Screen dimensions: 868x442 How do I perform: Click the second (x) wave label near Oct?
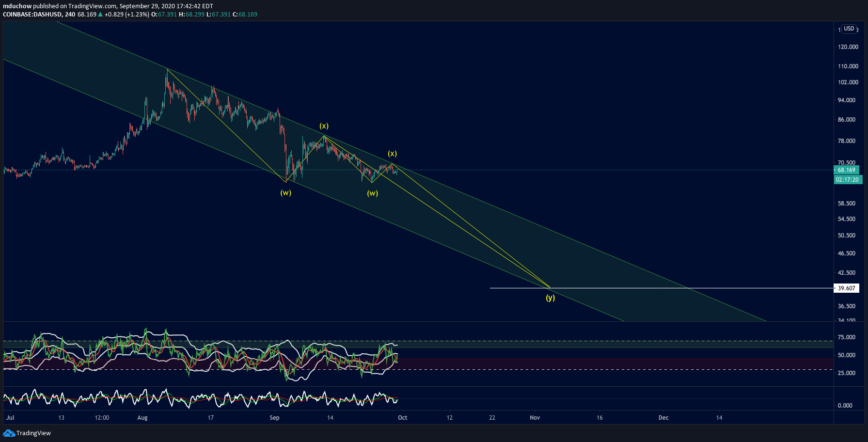392,153
